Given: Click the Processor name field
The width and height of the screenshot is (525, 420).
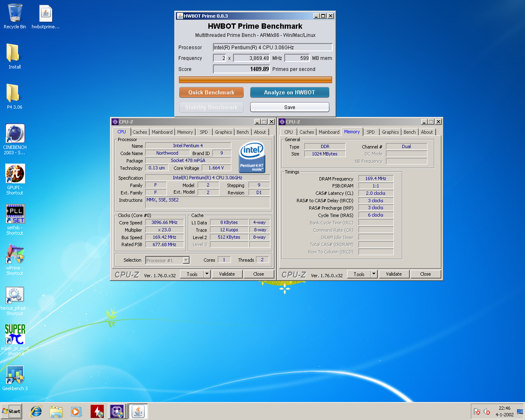Looking at the screenshot, I should [272, 47].
